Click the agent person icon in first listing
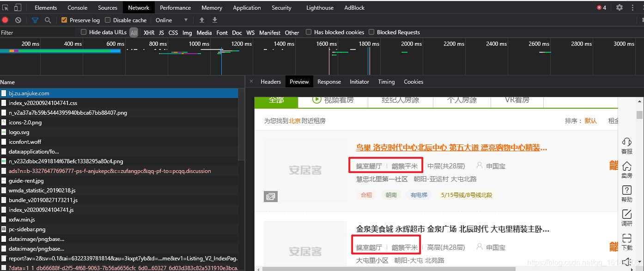 (479, 166)
